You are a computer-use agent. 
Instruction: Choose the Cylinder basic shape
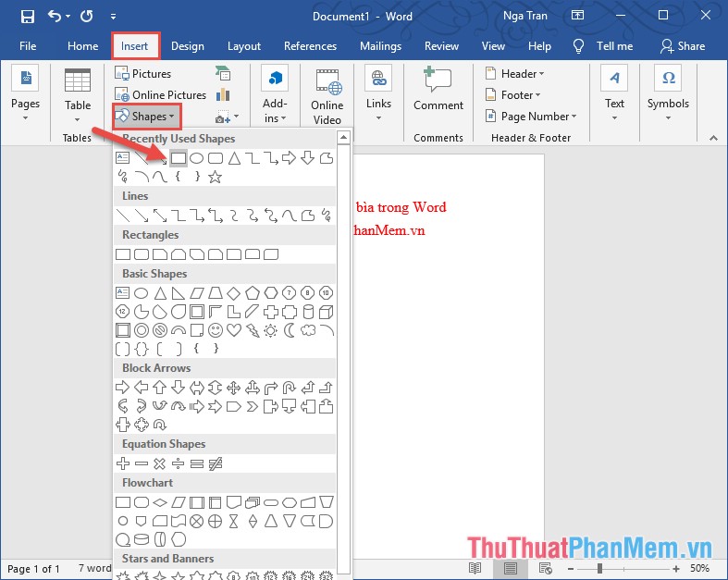(308, 312)
